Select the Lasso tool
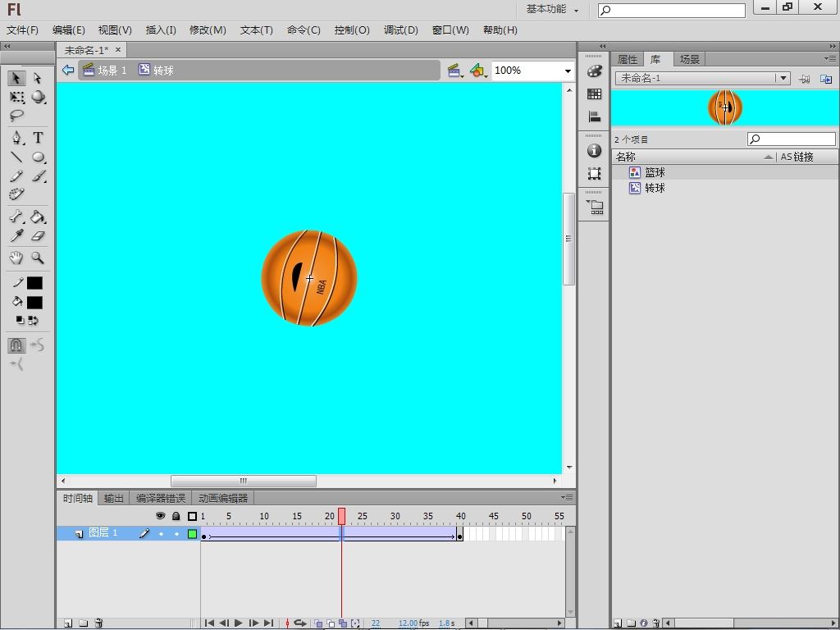The height and width of the screenshot is (630, 840). point(16,116)
